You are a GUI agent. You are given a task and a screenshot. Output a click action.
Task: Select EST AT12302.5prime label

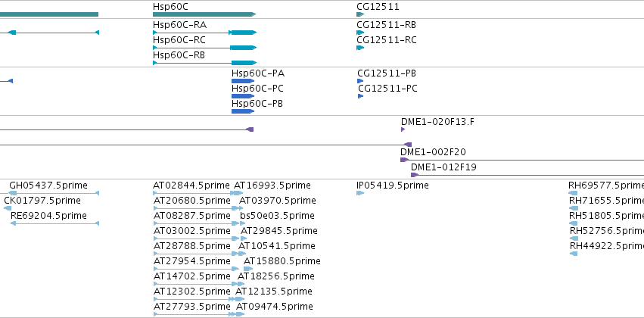[x=191, y=292]
